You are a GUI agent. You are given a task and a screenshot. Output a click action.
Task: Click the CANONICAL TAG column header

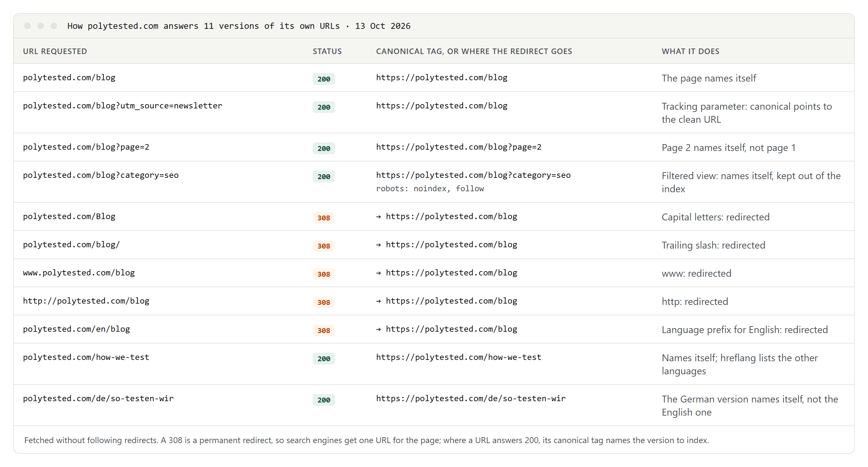coord(474,51)
